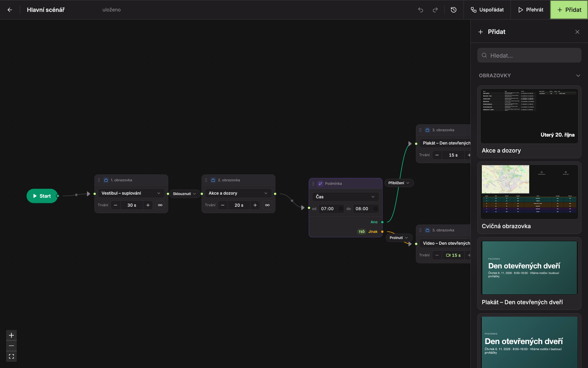Undo the last change

(421, 10)
